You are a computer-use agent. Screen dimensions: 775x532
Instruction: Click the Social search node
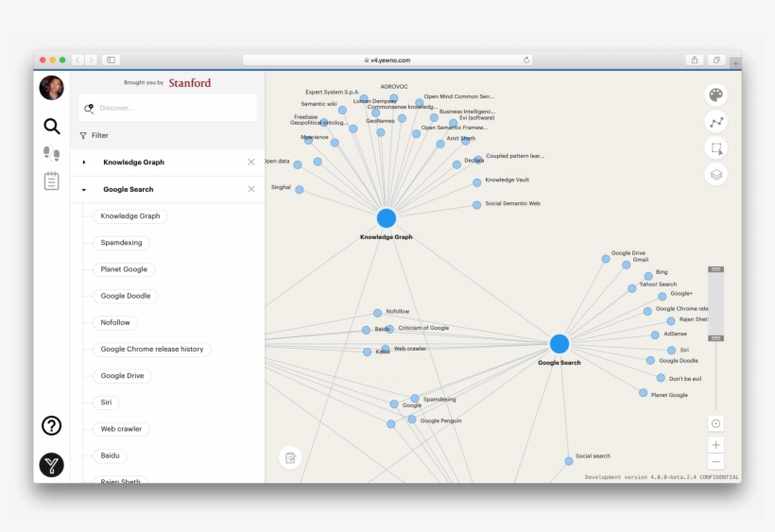569,461
